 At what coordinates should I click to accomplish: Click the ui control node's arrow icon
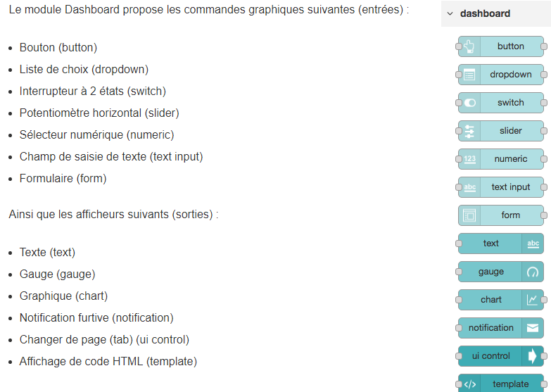pos(533,356)
